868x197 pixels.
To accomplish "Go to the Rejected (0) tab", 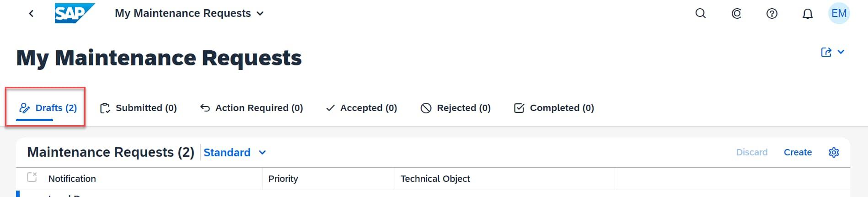I will [x=455, y=108].
